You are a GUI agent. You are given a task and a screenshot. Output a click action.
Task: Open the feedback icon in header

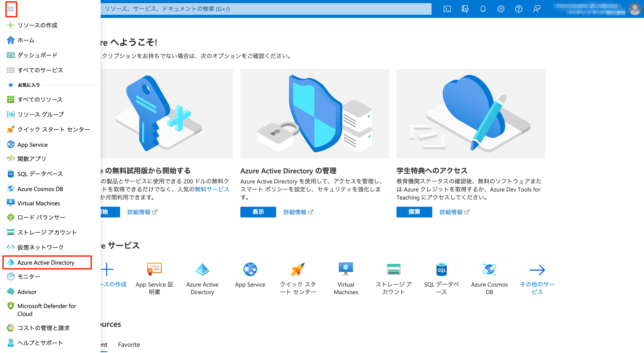[536, 9]
